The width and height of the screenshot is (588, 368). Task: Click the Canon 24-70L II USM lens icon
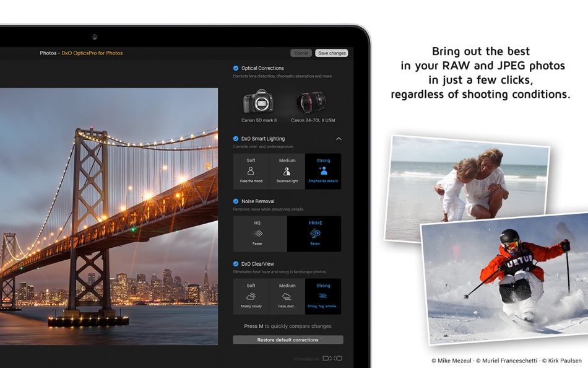point(311,102)
